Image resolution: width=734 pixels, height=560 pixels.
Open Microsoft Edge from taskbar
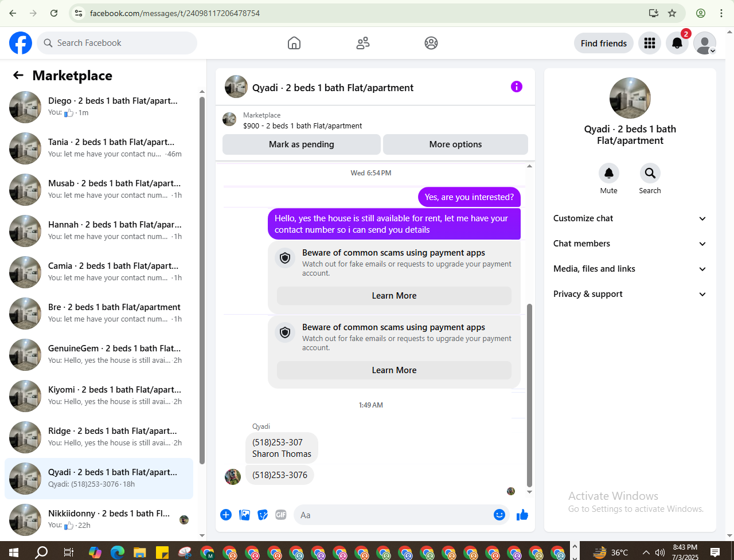(118, 553)
